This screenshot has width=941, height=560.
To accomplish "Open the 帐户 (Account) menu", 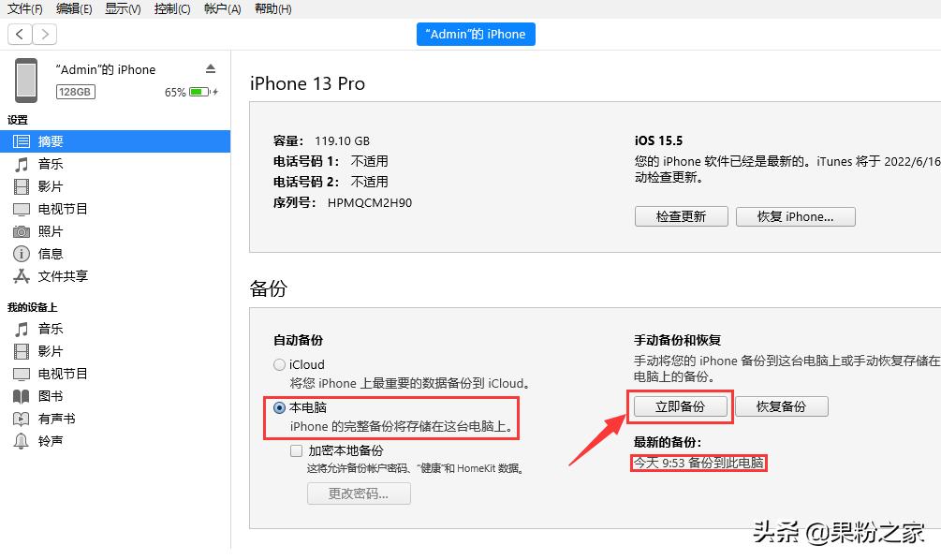I will tap(222, 8).
